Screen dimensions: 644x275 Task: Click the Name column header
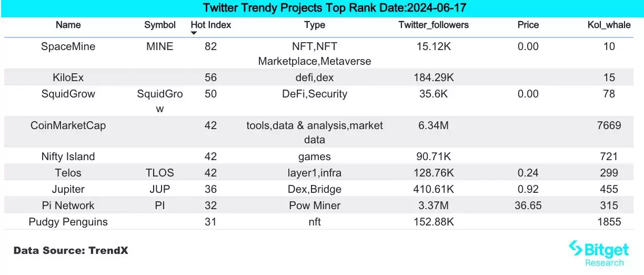point(68,25)
